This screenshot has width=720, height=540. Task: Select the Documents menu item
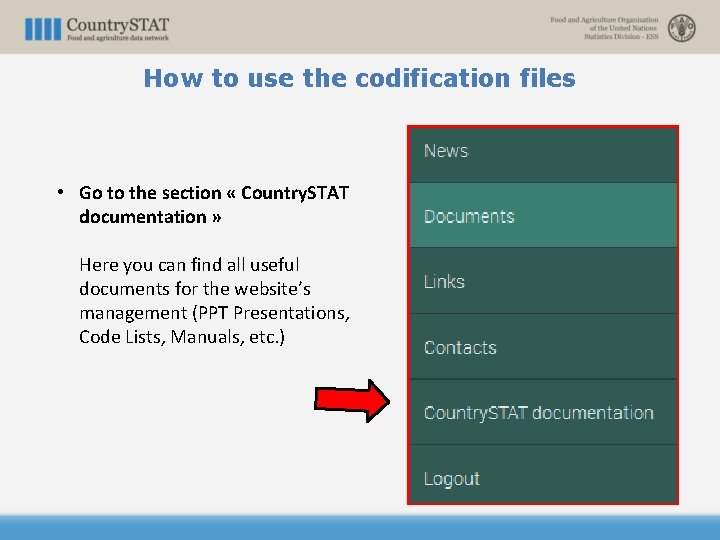[x=543, y=215]
